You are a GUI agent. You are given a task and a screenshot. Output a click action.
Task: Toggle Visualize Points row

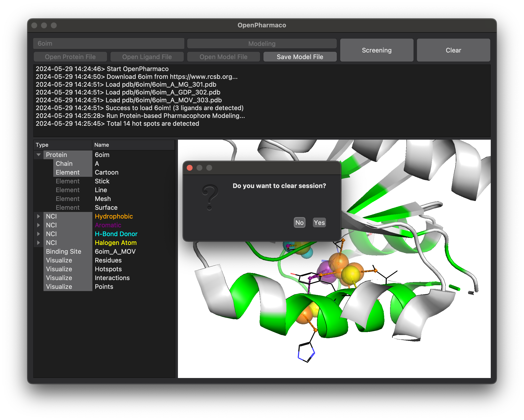click(x=104, y=286)
